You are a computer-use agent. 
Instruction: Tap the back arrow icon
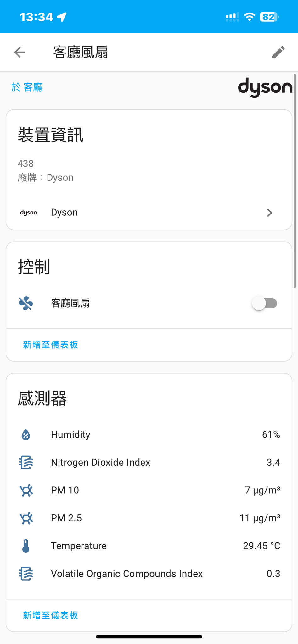(20, 52)
